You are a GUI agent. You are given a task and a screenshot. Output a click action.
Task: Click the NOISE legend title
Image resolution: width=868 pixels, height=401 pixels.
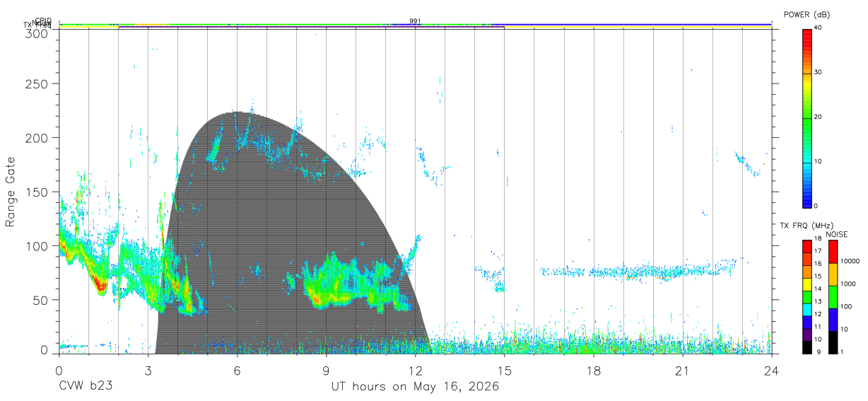(x=837, y=234)
